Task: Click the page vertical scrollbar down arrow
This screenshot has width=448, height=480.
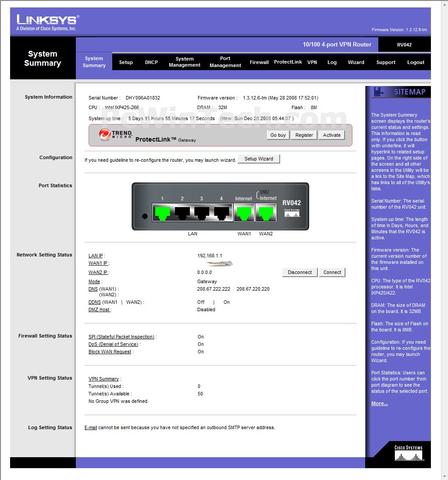Action: coord(444,476)
